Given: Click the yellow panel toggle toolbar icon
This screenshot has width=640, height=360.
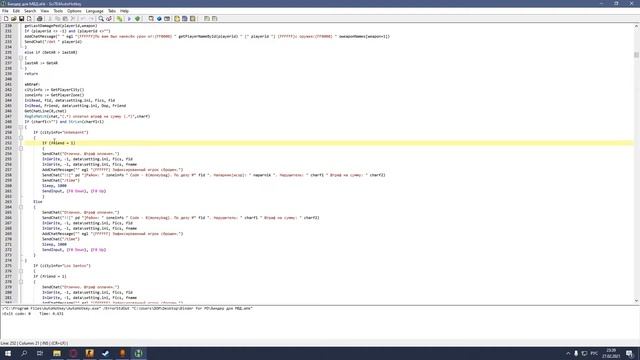Looking at the screenshot, I should (177, 18).
